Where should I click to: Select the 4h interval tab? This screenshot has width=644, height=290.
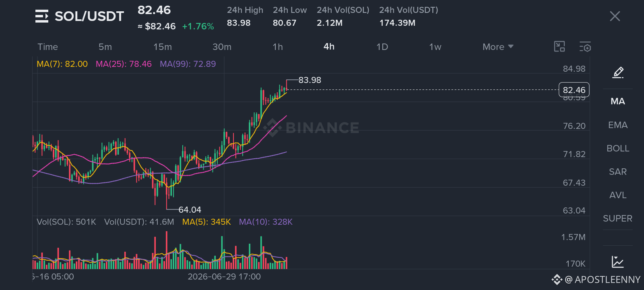329,47
